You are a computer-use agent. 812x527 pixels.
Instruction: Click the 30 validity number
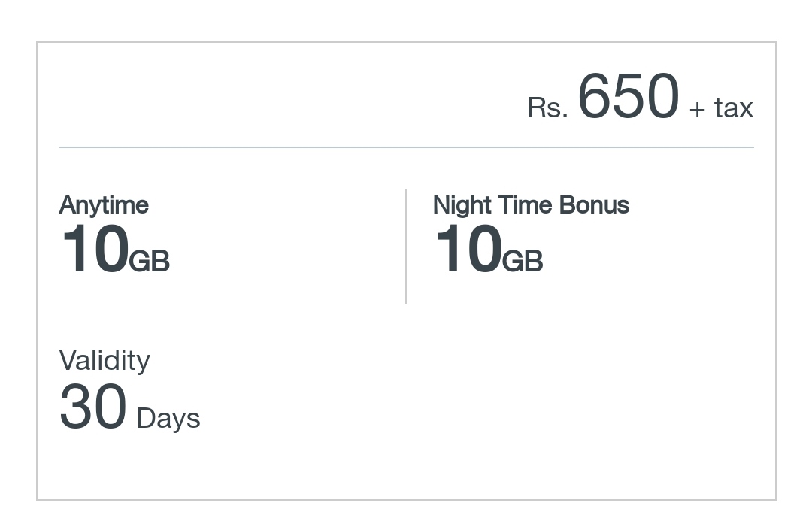93,407
